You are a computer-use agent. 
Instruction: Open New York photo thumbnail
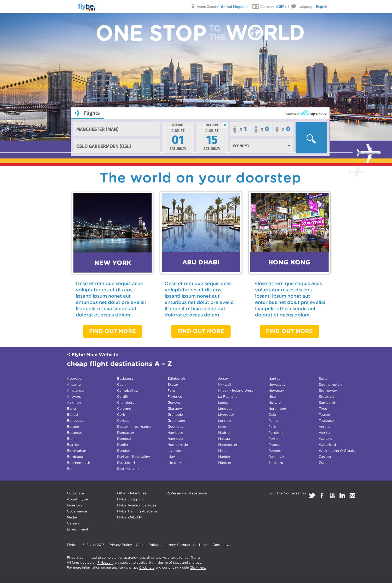(112, 223)
